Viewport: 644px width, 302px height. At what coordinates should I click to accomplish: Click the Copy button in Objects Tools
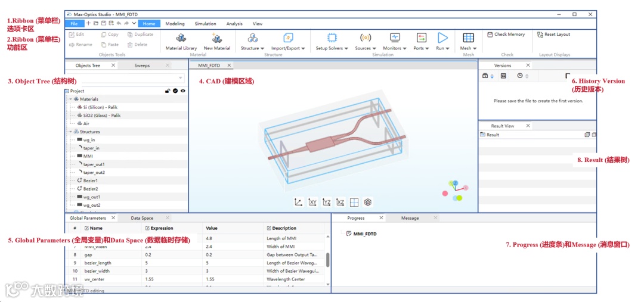coord(110,35)
